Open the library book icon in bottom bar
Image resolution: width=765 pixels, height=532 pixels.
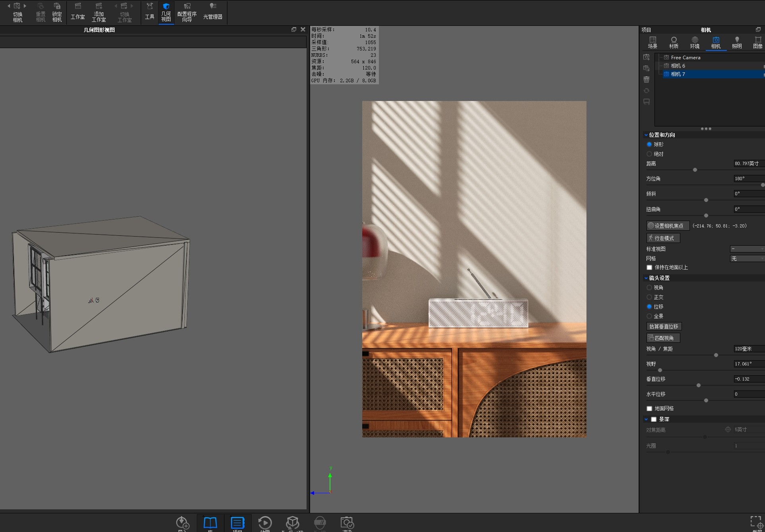210,523
